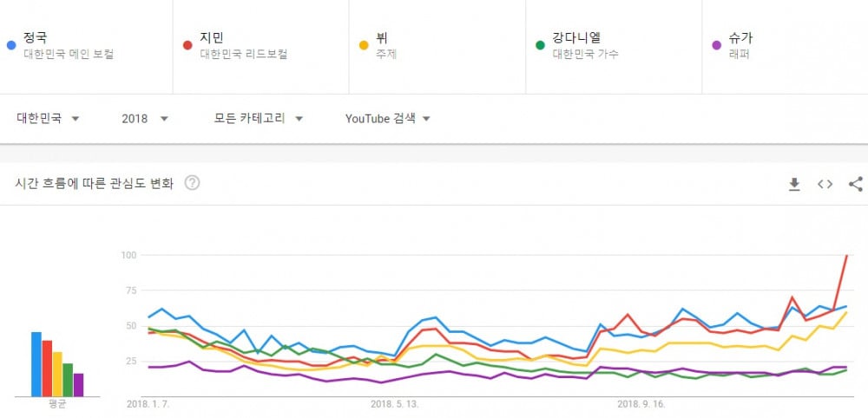Click the purple dot beside 슈가
Screen dimensions: 868x418
(718, 45)
